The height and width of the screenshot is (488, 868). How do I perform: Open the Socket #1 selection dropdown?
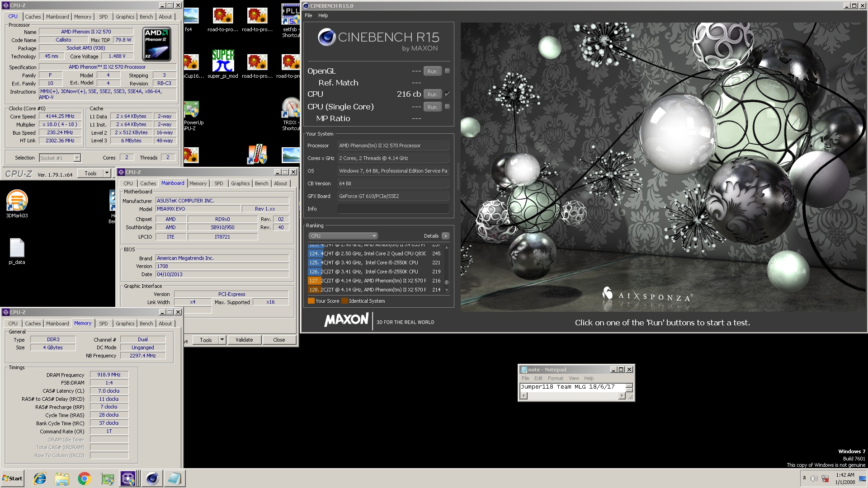pyautogui.click(x=77, y=158)
